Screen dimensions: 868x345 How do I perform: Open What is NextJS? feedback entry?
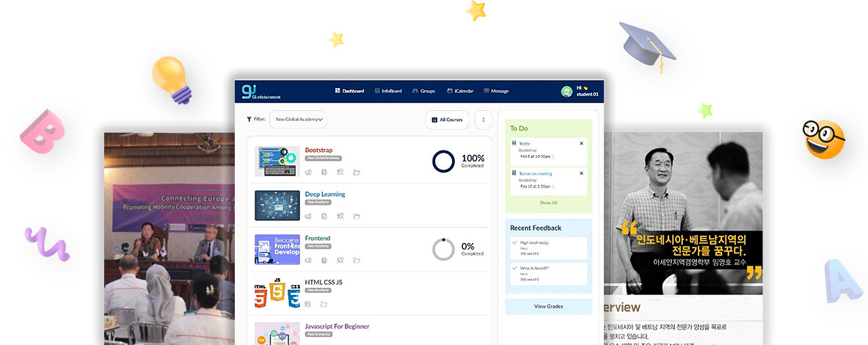coord(549,274)
